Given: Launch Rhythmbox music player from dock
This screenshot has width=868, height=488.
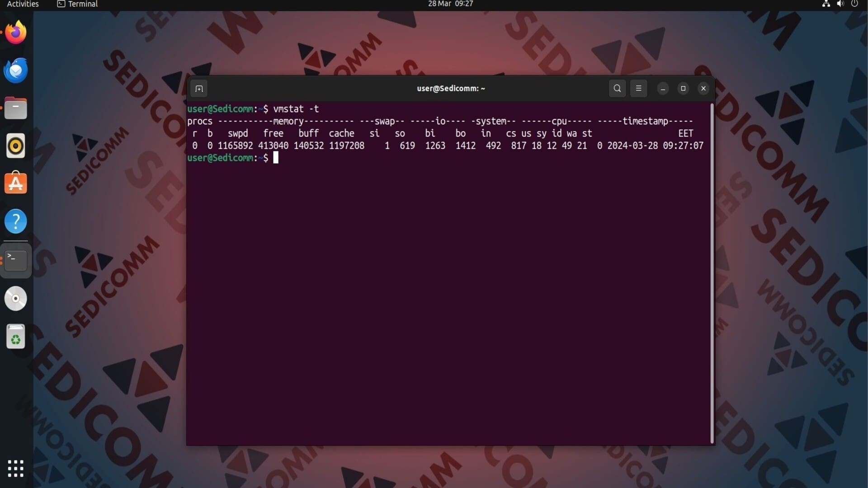Looking at the screenshot, I should coord(16,146).
